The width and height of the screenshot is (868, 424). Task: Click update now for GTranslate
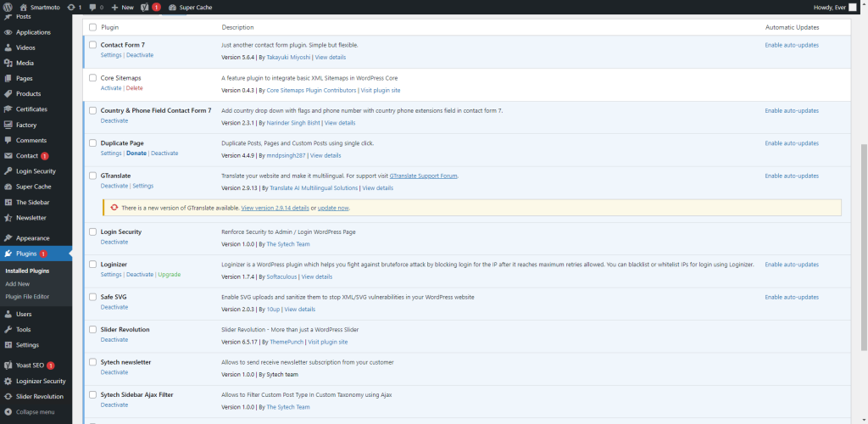tap(333, 208)
